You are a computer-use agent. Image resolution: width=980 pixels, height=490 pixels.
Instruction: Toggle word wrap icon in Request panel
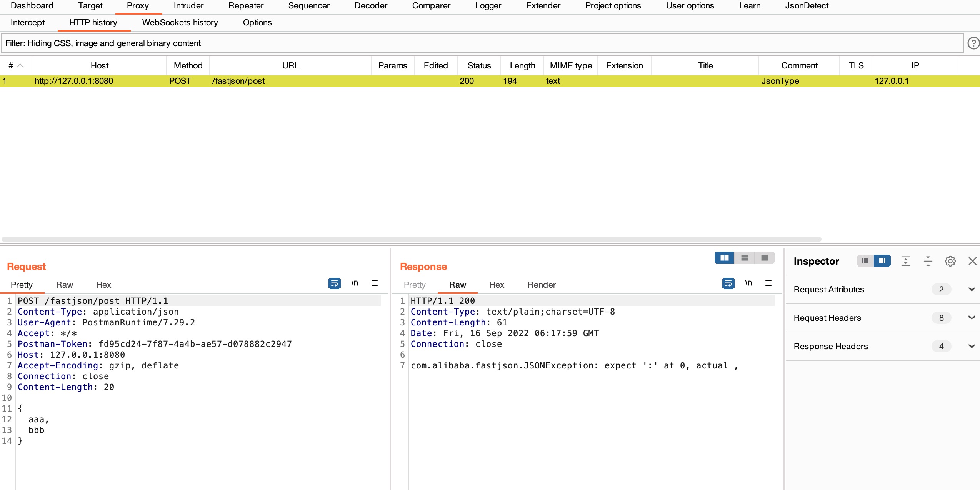[334, 283]
